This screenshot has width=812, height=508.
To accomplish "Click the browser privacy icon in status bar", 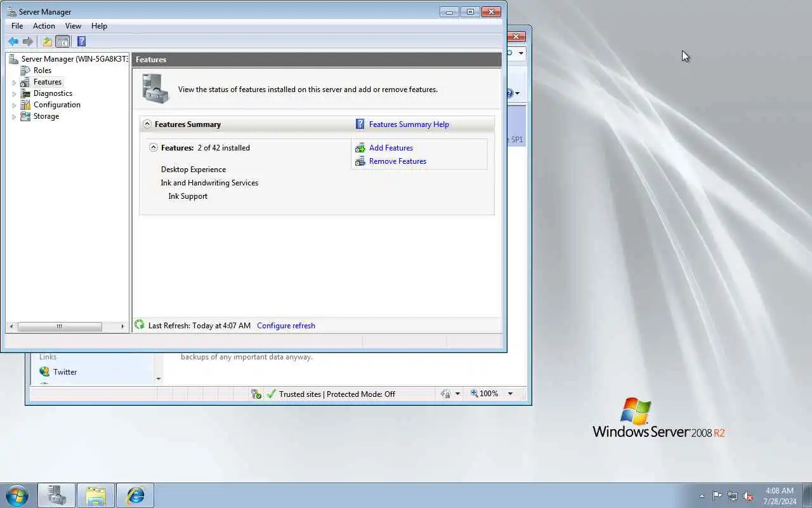I will point(445,394).
